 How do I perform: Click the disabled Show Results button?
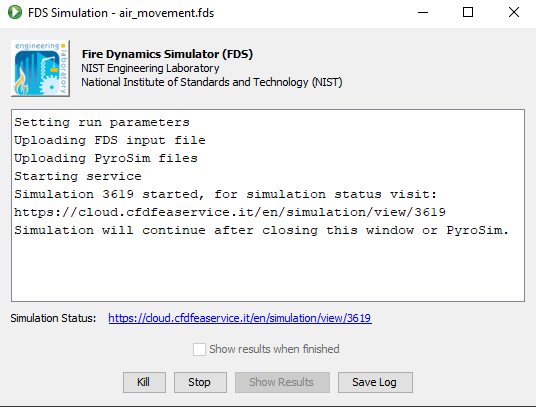[x=282, y=382]
